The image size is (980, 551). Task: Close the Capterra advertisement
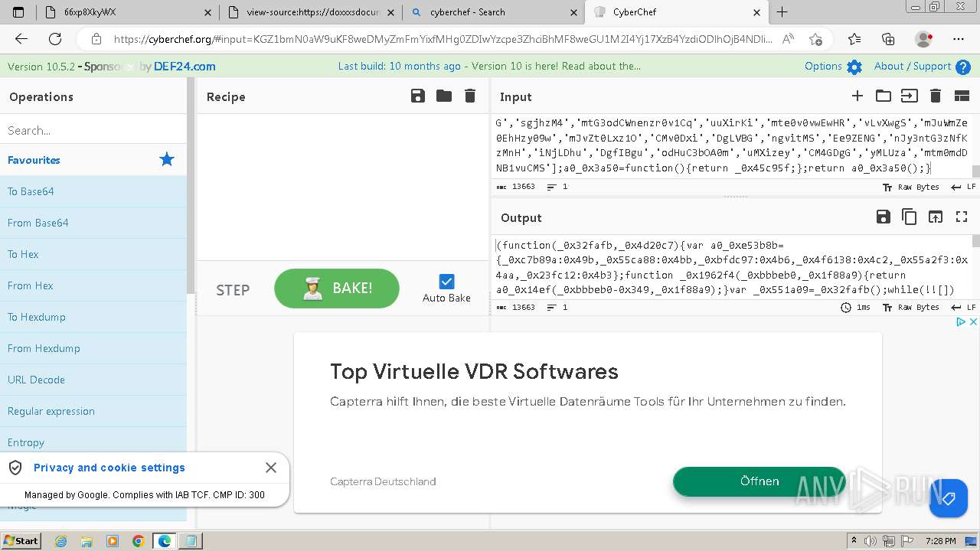pyautogui.click(x=973, y=322)
